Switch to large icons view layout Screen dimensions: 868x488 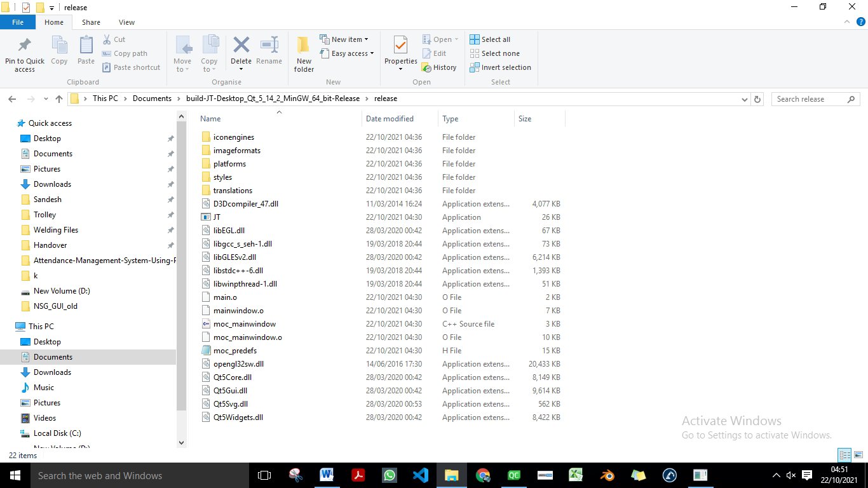tap(858, 455)
